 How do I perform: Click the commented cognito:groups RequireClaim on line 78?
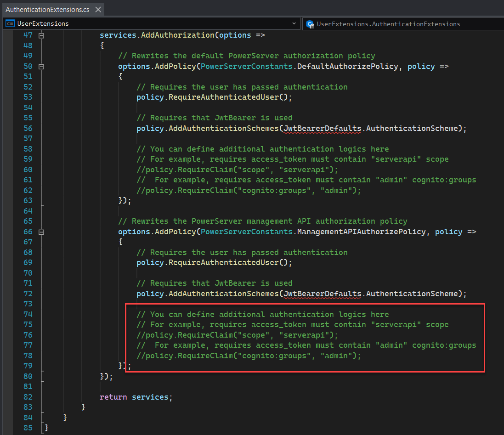point(249,356)
